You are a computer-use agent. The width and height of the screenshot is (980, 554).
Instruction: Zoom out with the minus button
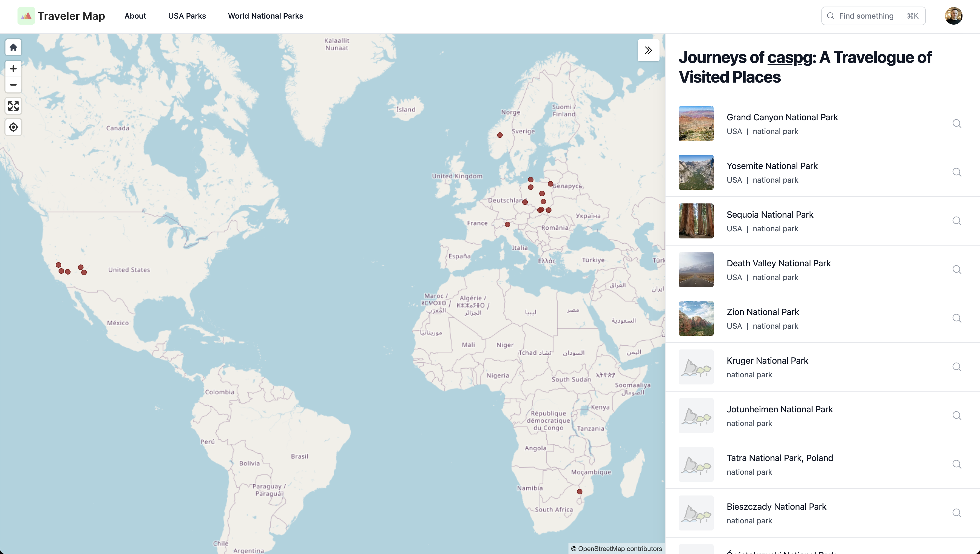(13, 84)
